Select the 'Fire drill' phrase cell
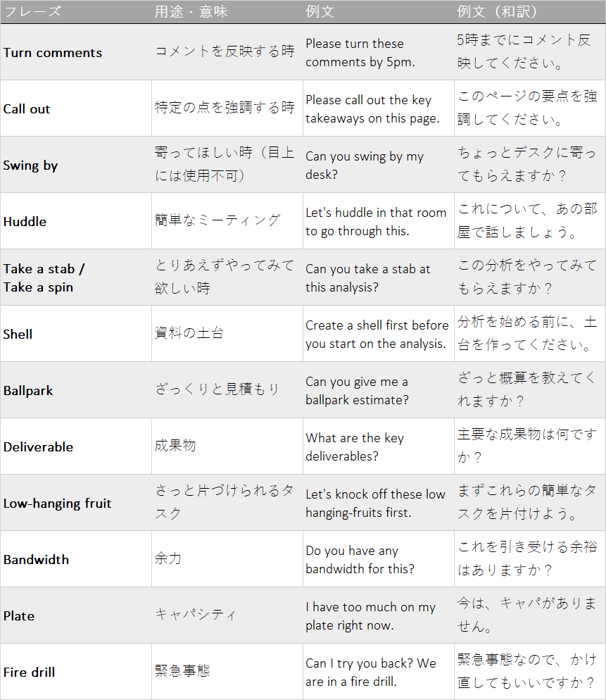 (x=29, y=673)
